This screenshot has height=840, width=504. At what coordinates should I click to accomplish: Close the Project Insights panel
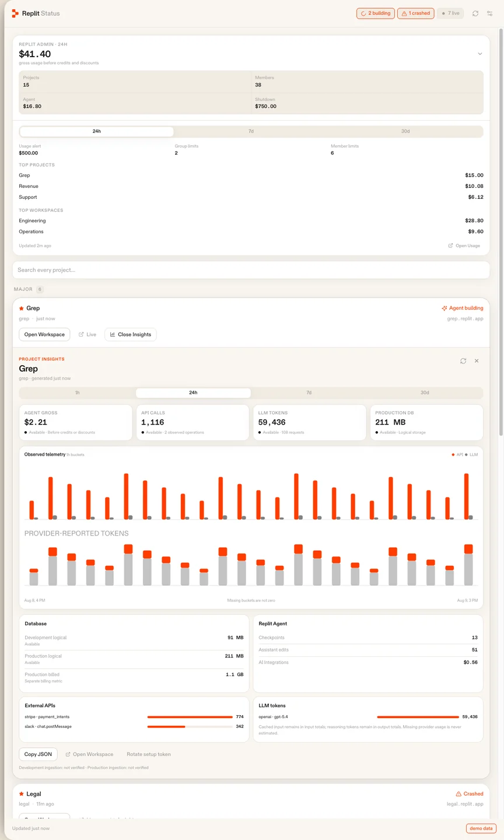[x=477, y=361]
